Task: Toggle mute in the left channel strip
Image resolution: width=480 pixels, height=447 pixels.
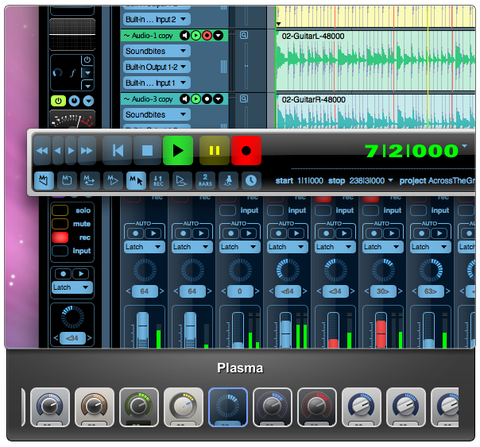Action: (60, 224)
